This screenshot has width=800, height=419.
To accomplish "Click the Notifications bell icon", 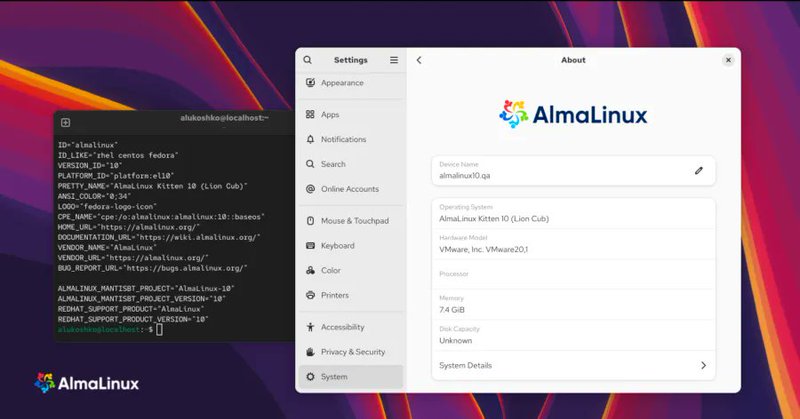I will tap(311, 140).
